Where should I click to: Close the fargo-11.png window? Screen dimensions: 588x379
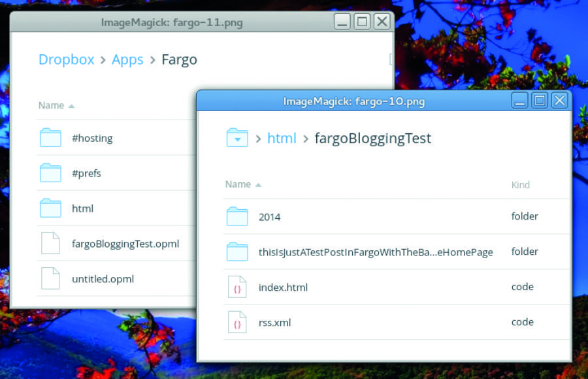(382, 22)
